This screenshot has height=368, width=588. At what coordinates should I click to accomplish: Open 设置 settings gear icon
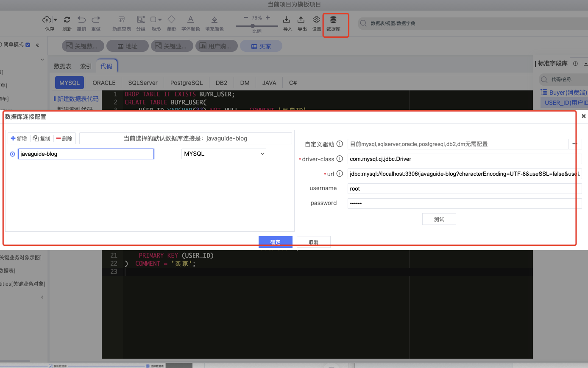tap(317, 20)
